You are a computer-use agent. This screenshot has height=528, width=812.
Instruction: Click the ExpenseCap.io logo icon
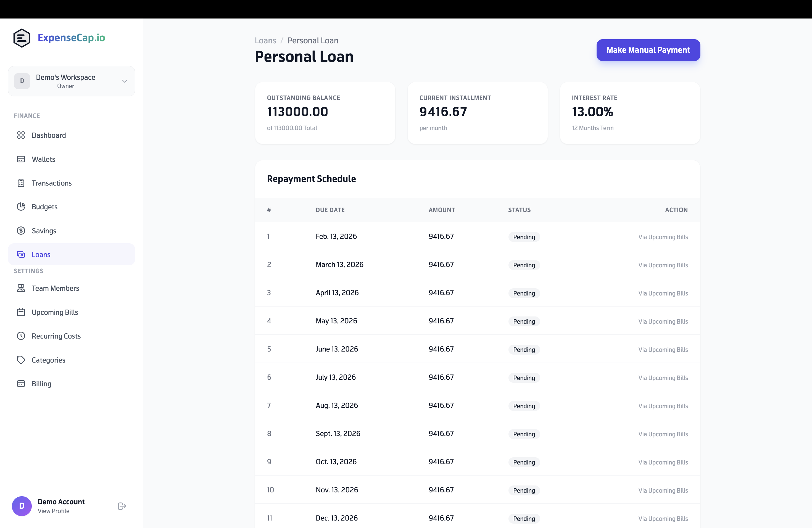tap(22, 38)
